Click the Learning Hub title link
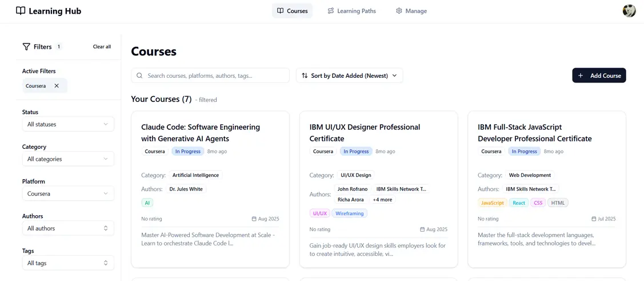The height and width of the screenshot is (281, 644). click(55, 11)
